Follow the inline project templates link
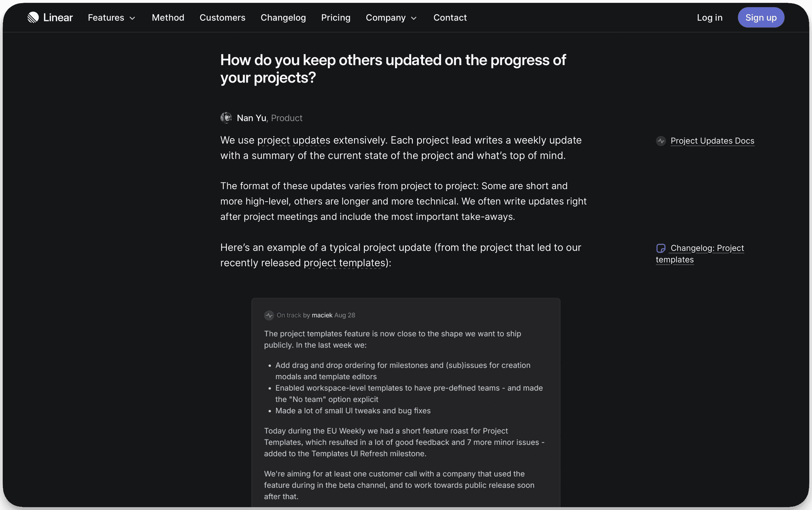This screenshot has height=510, width=812. (x=345, y=263)
